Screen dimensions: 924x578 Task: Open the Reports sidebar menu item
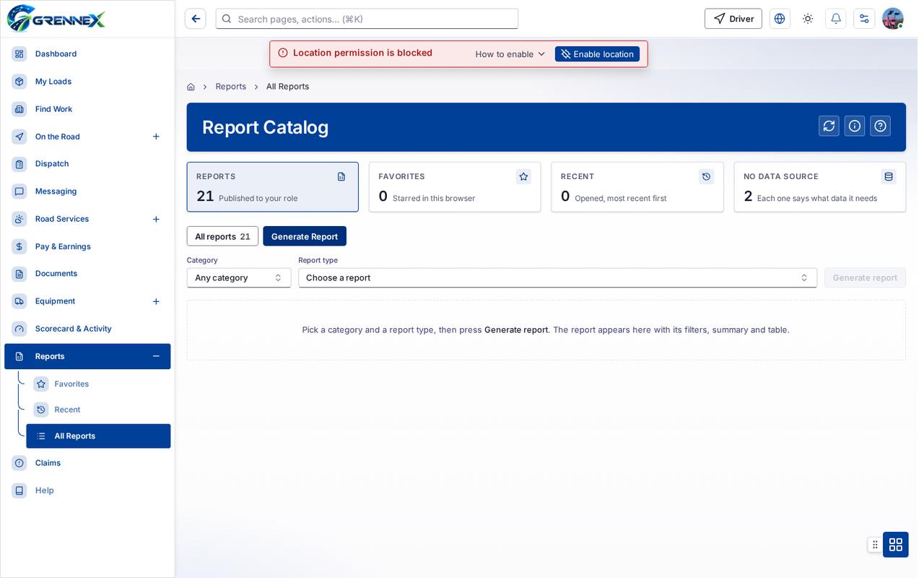coord(87,356)
